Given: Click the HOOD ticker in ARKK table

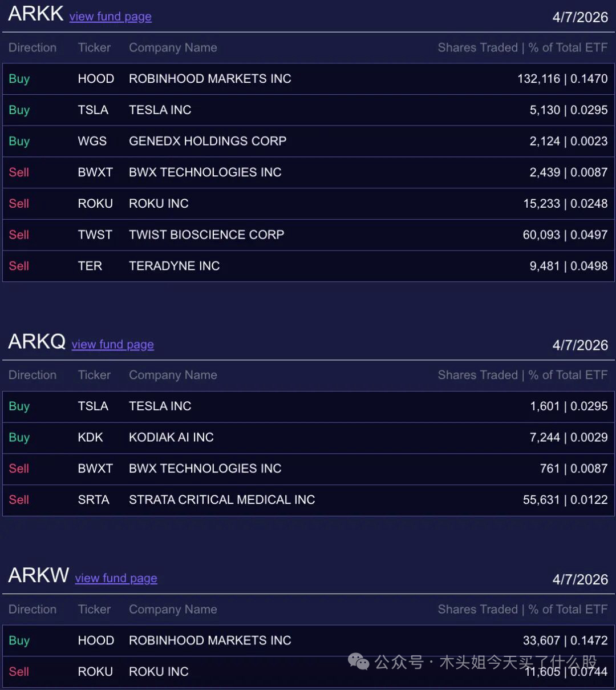Looking at the screenshot, I should [96, 79].
